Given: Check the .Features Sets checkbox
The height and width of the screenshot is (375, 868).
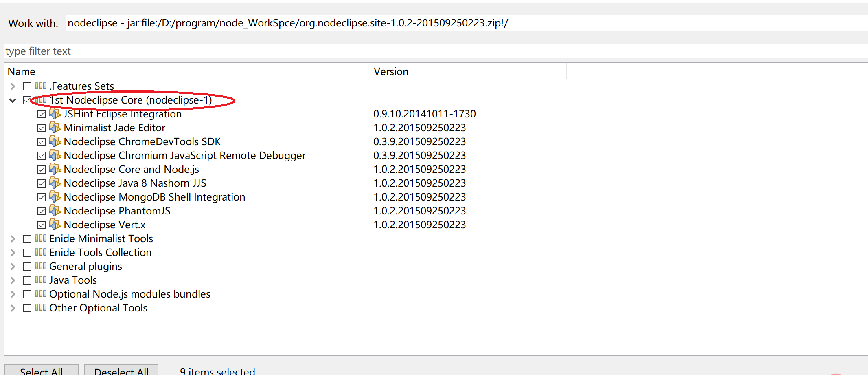Looking at the screenshot, I should 27,86.
